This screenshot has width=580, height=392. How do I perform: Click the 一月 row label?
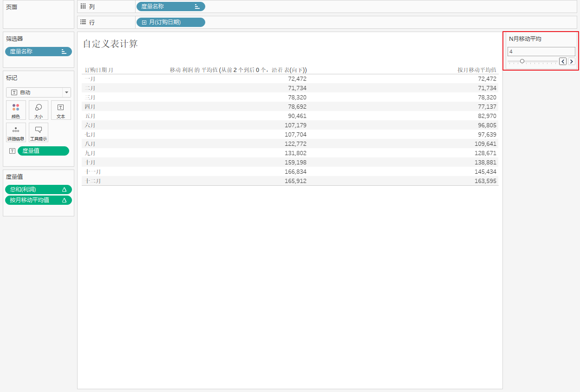point(90,79)
